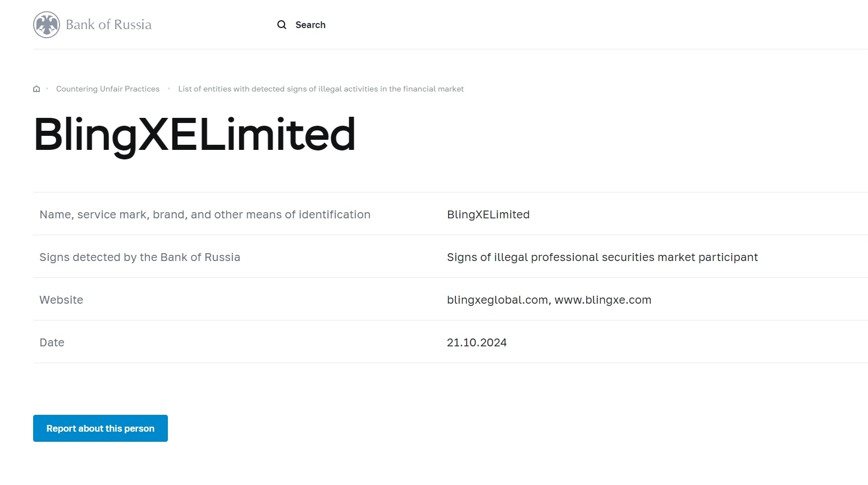Click the magnifying glass search icon

coord(282,25)
